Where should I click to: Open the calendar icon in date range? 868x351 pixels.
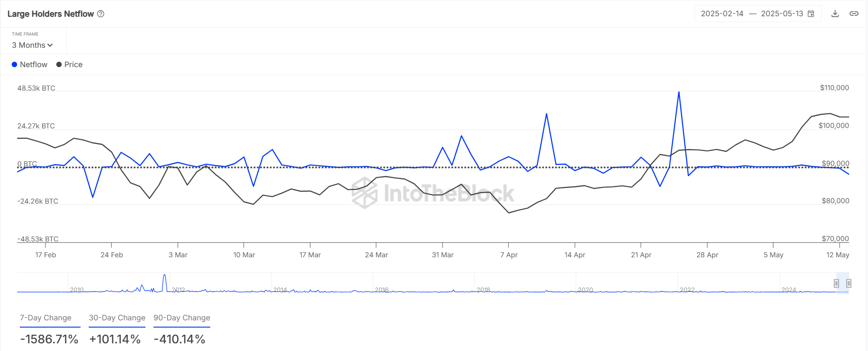811,14
